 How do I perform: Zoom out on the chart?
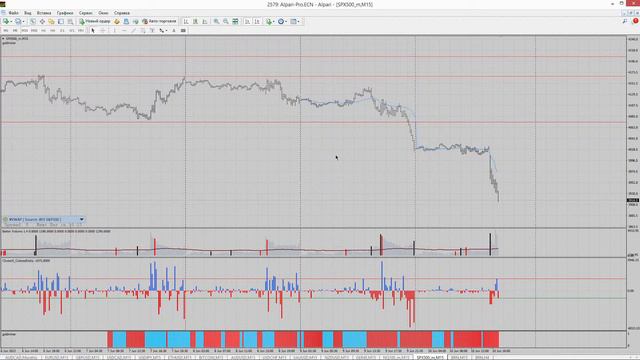[226, 21]
